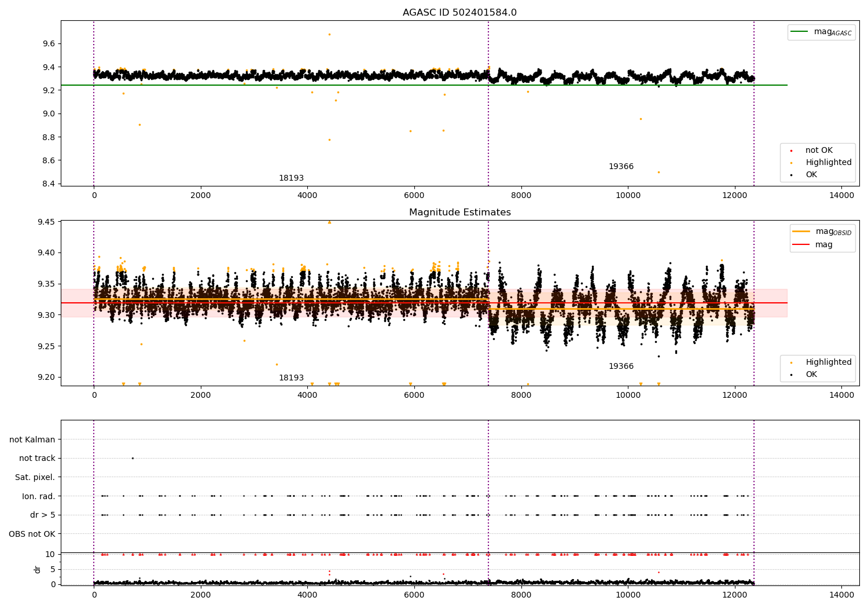Image resolution: width=868 pixels, height=608 pixels.
Task: Click the 9.25 y-axis tick label
Action: 46,346
